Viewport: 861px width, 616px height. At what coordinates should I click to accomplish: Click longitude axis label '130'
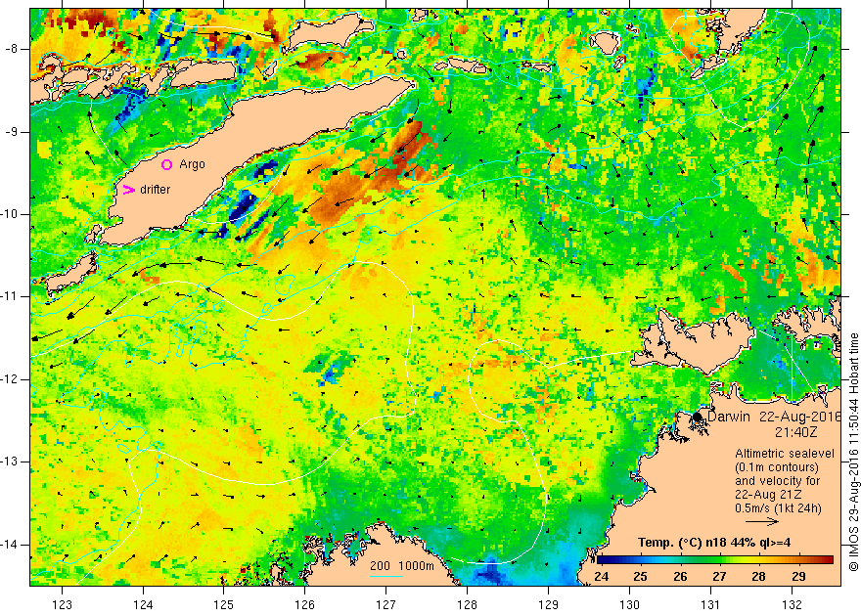pyautogui.click(x=630, y=605)
